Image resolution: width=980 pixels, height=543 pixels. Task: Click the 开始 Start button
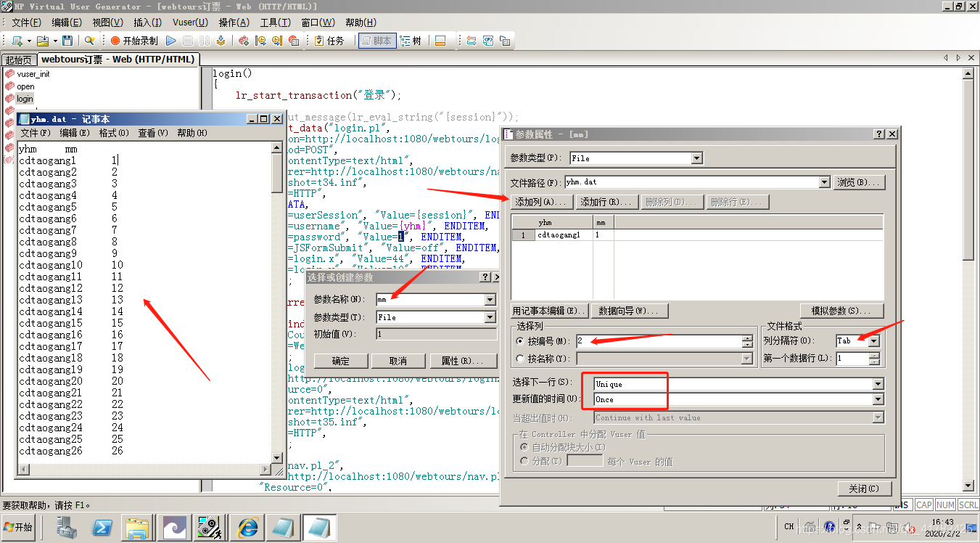[19, 527]
